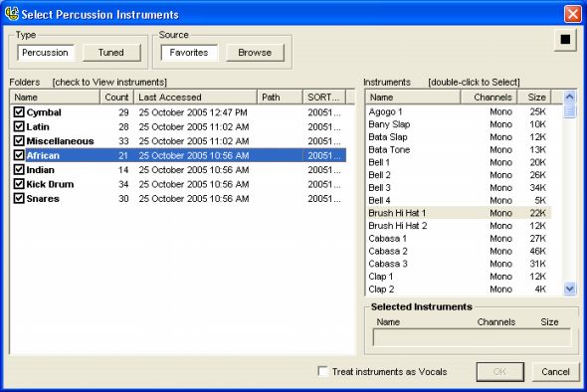Select the Snares folder name
This screenshot has width=587, height=392.
point(43,198)
